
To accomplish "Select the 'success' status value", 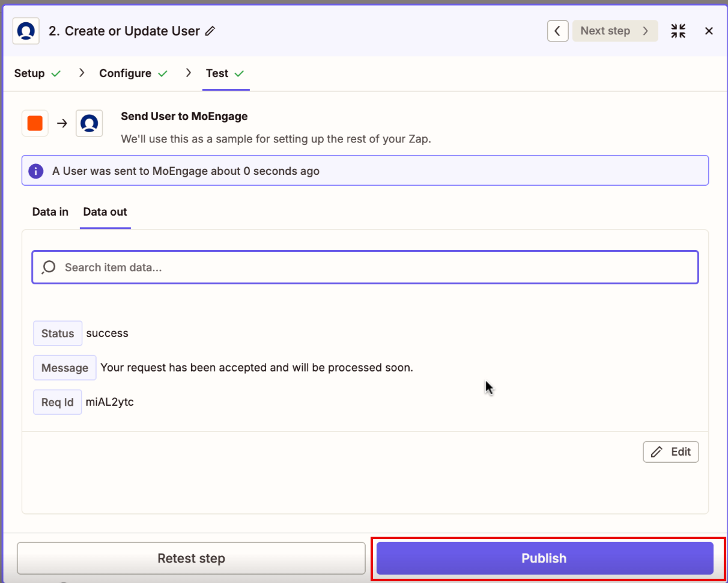I will click(x=107, y=333).
